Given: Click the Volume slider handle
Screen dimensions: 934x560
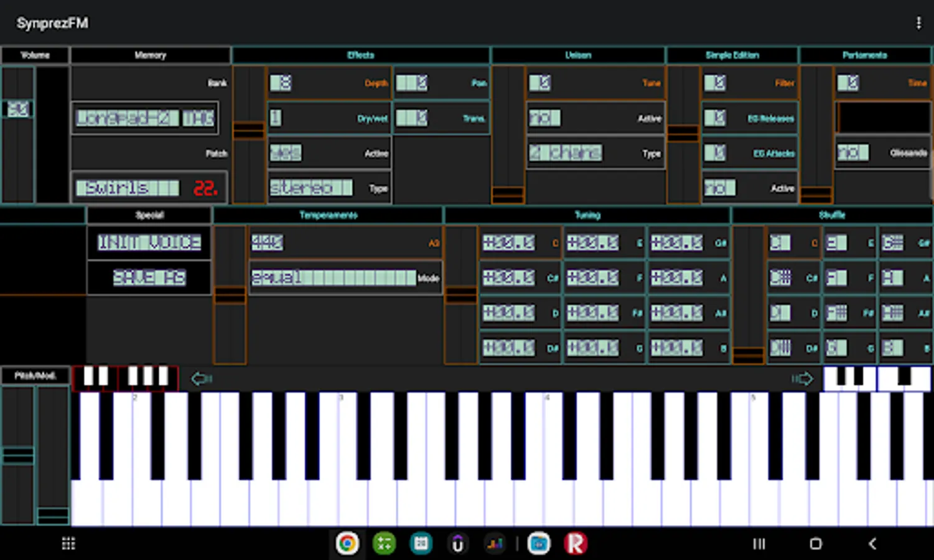Looking at the screenshot, I should pyautogui.click(x=17, y=110).
